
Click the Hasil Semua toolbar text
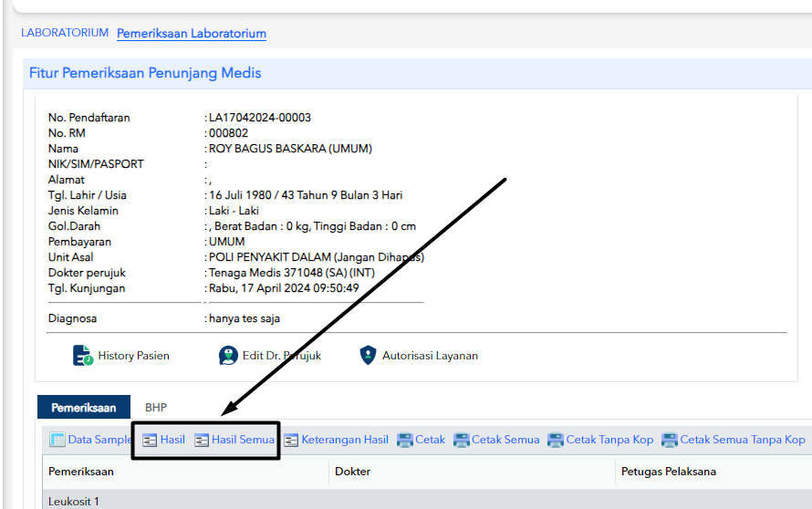243,440
